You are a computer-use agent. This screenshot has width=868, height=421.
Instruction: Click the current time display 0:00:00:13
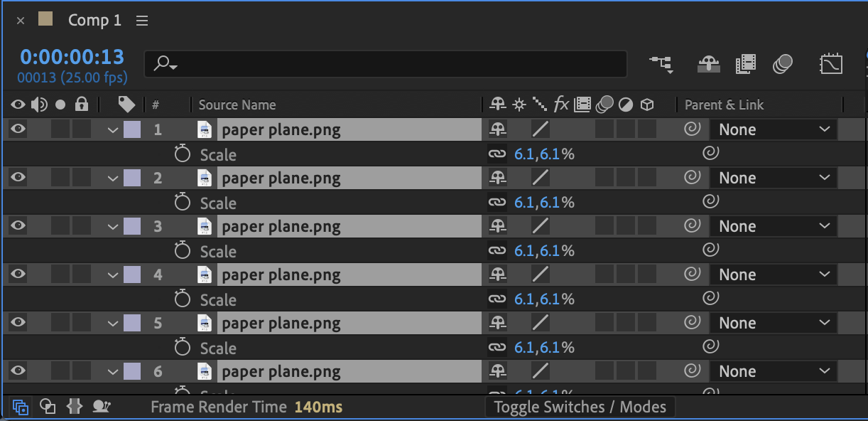pyautogui.click(x=72, y=57)
